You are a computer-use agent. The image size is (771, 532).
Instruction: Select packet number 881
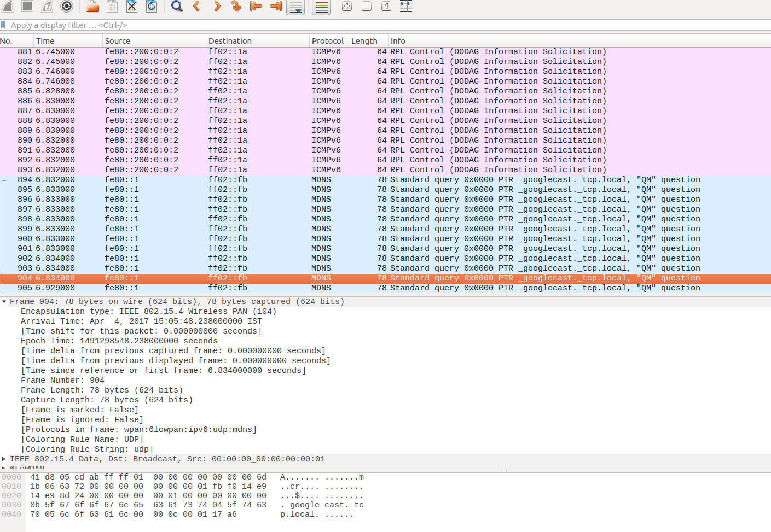point(385,52)
